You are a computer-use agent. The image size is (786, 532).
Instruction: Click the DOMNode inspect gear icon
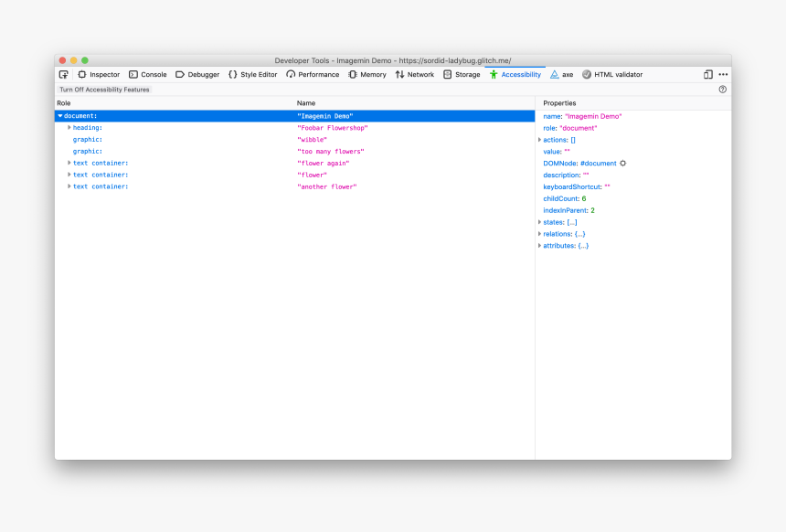[x=621, y=163]
